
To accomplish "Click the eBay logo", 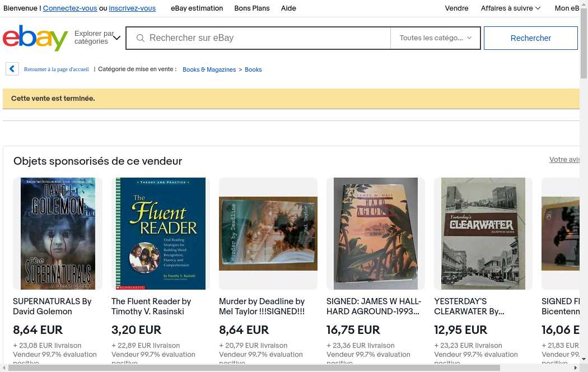I will tap(35, 38).
